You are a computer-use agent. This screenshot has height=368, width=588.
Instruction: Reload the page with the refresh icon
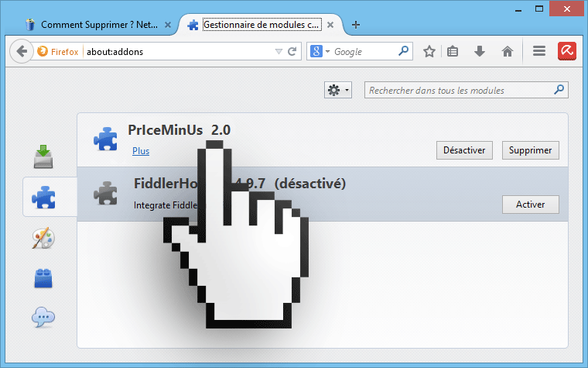click(292, 51)
